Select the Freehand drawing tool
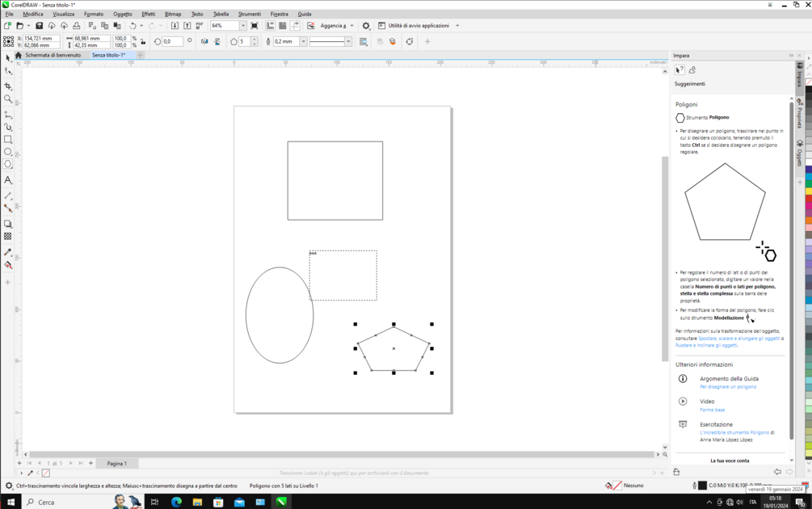Image resolution: width=812 pixels, height=509 pixels. pyautogui.click(x=8, y=114)
